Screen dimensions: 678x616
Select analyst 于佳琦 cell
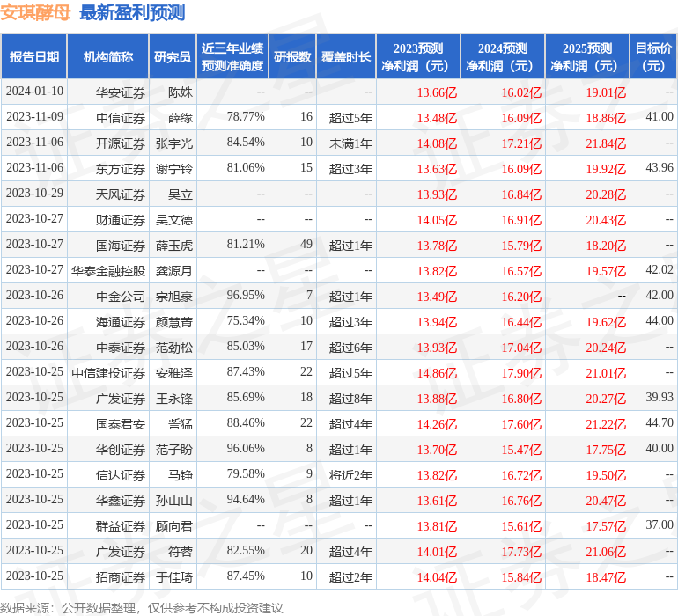click(174, 577)
